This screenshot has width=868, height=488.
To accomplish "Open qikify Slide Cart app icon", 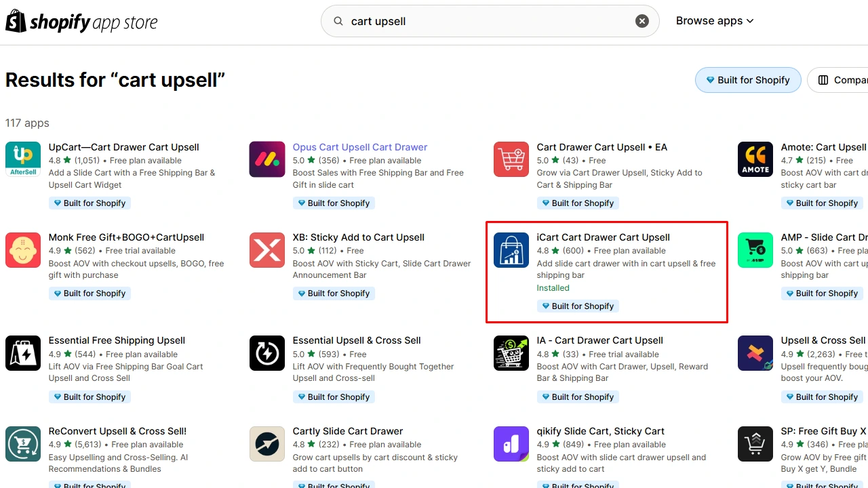I will [511, 444].
